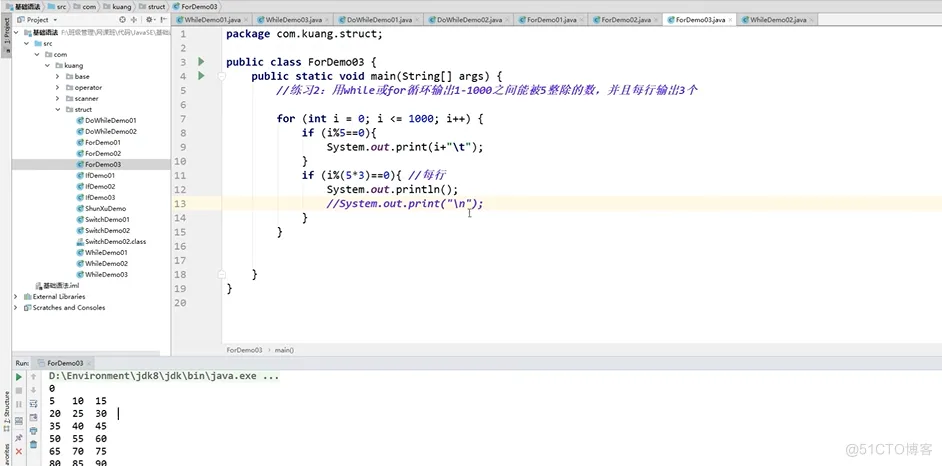Rerun ForDemo03 with the green Run icon

[19, 377]
